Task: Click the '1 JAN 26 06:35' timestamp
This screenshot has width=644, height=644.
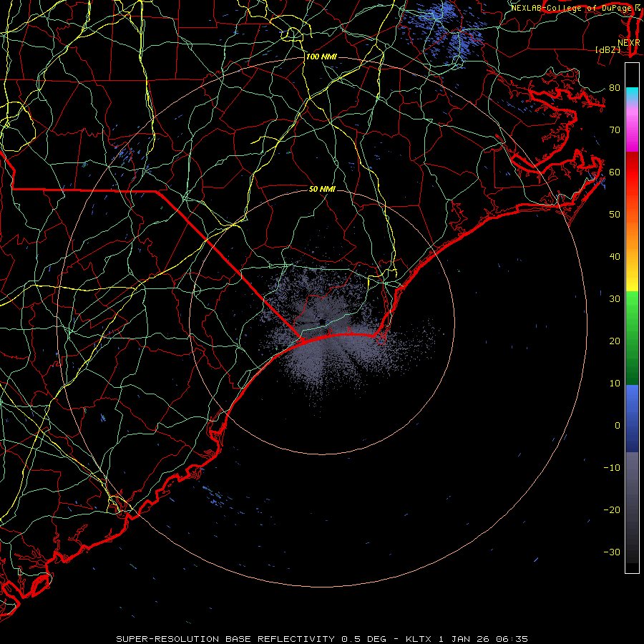Action: click(483, 639)
